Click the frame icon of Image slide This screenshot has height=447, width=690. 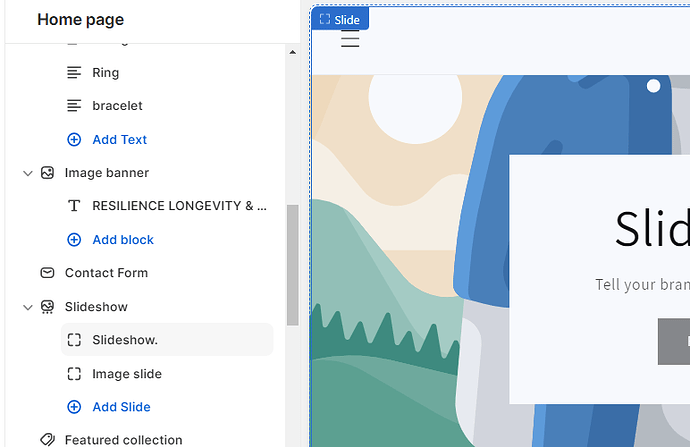point(74,374)
